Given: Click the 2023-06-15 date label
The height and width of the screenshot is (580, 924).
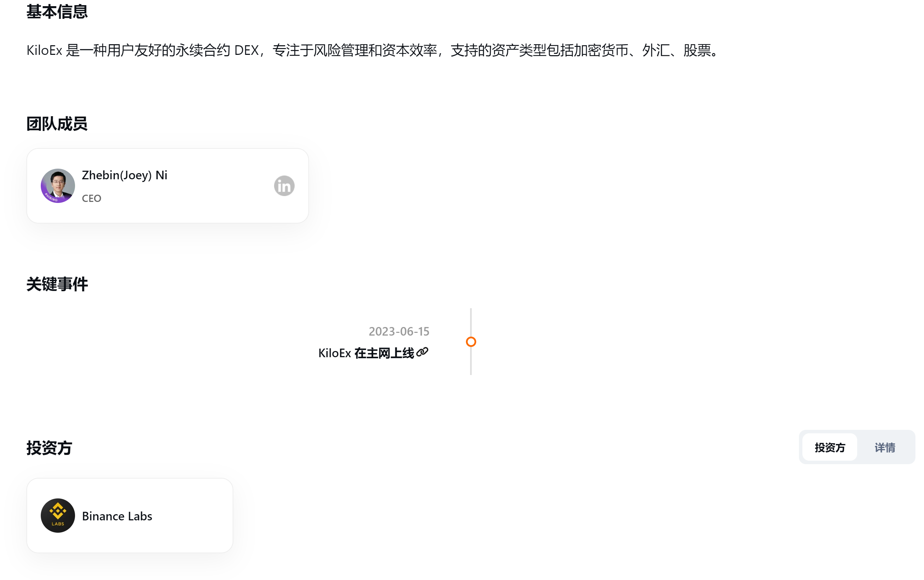Looking at the screenshot, I should pos(399,331).
